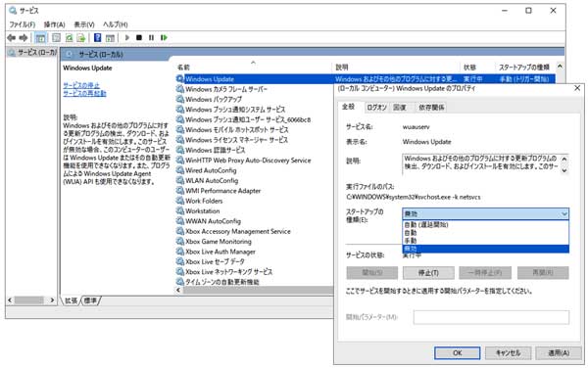The width and height of the screenshot is (588, 369).
Task: Switch to the 依存関係 tab in properties
Action: [431, 108]
